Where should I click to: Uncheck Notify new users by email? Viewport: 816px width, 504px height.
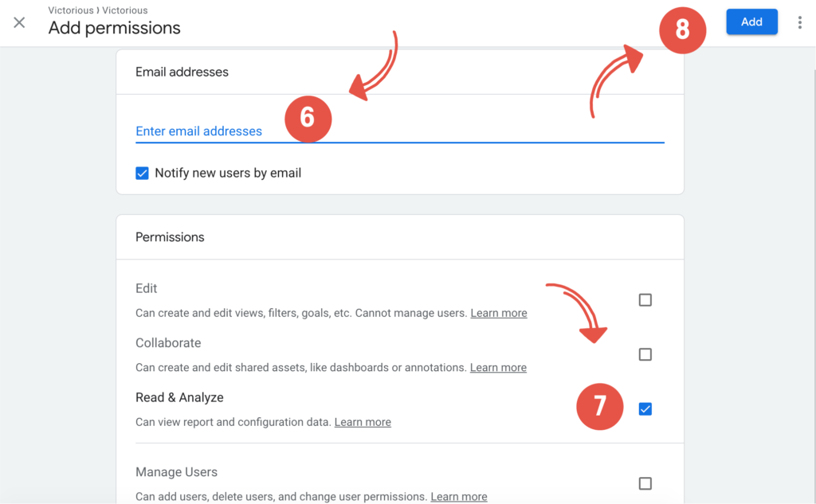click(142, 173)
